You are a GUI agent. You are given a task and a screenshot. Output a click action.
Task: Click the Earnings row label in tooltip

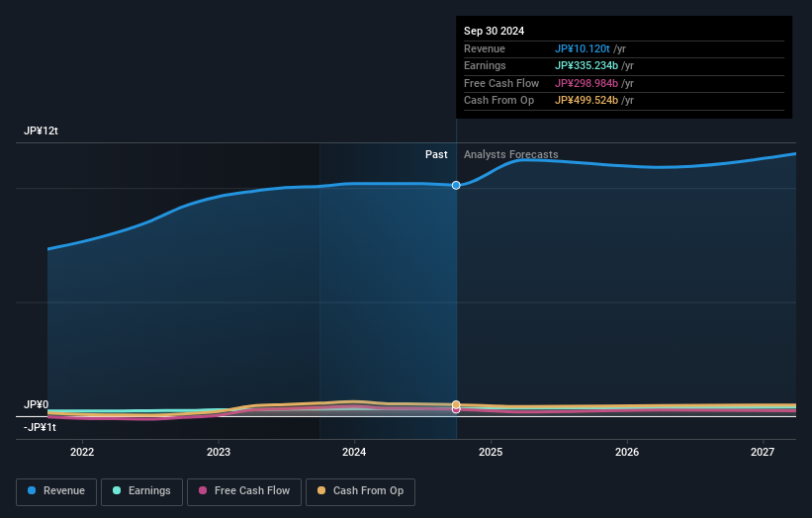pyautogui.click(x=485, y=65)
